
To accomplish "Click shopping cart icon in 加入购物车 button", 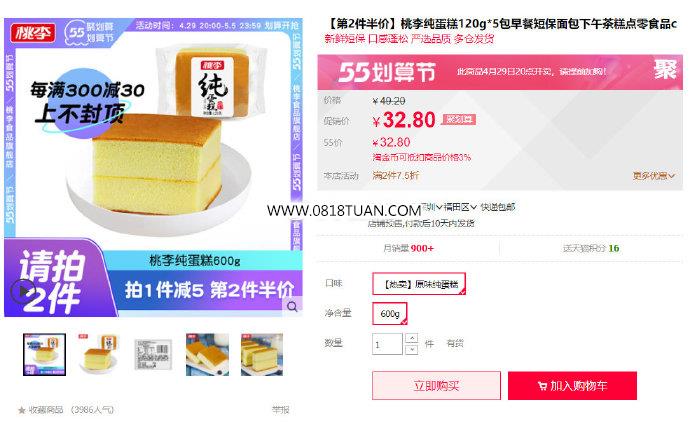I will pyautogui.click(x=542, y=386).
